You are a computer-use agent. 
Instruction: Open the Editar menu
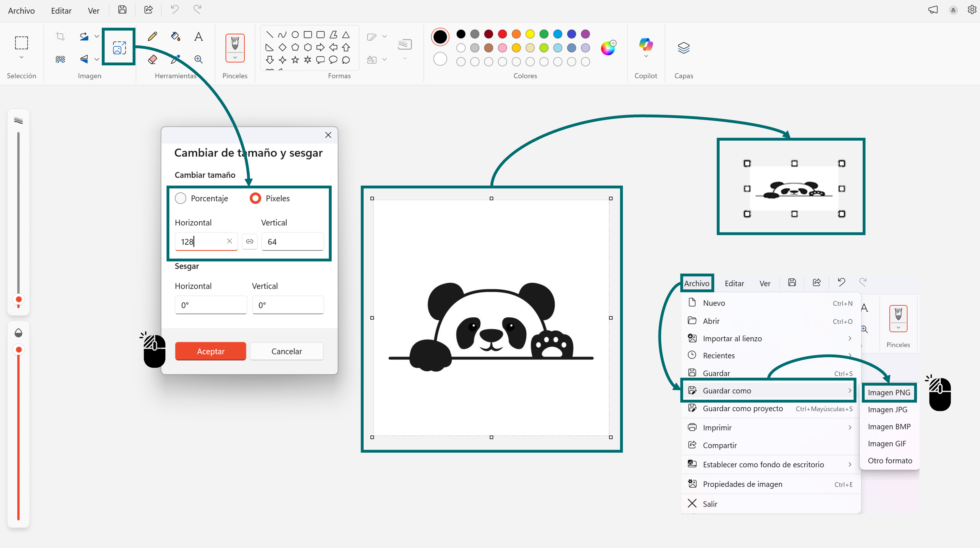tap(61, 11)
